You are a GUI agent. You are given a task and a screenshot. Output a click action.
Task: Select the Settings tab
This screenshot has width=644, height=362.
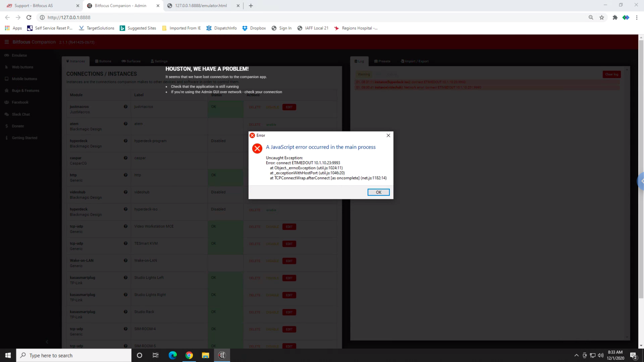pyautogui.click(x=159, y=61)
